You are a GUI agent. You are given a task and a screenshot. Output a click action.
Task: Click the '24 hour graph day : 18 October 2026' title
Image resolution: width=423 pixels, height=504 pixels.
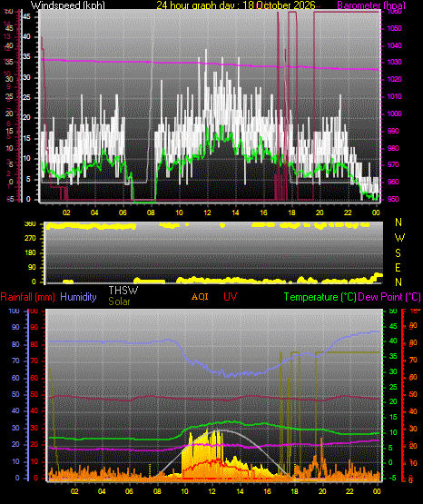(x=236, y=5)
